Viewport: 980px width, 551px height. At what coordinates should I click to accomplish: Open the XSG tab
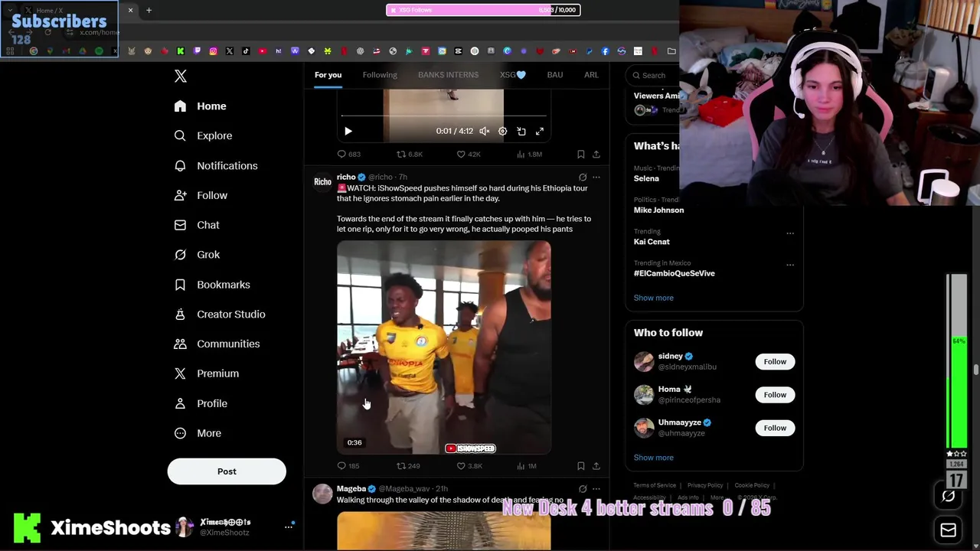pyautogui.click(x=513, y=75)
